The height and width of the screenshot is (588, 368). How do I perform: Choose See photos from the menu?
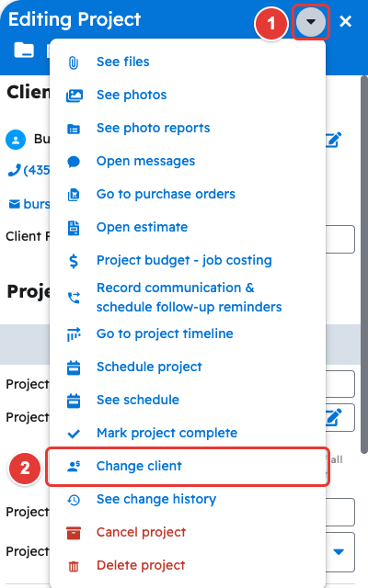coord(132,95)
